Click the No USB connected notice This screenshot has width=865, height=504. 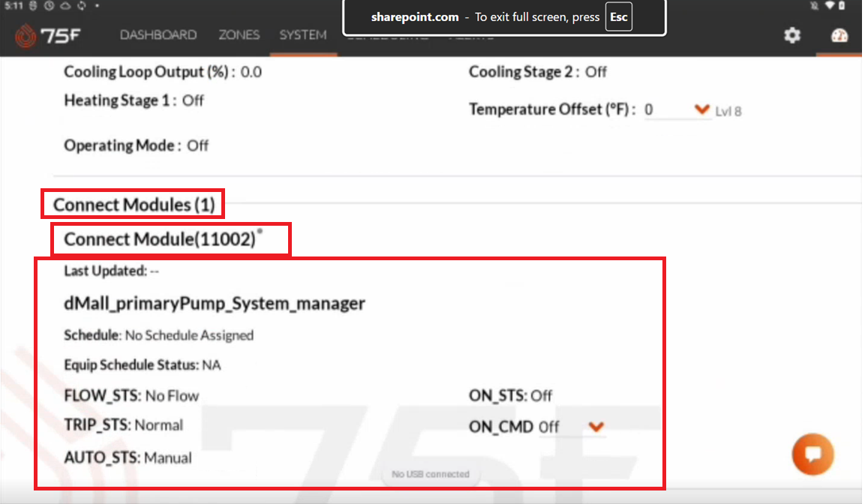(x=431, y=474)
